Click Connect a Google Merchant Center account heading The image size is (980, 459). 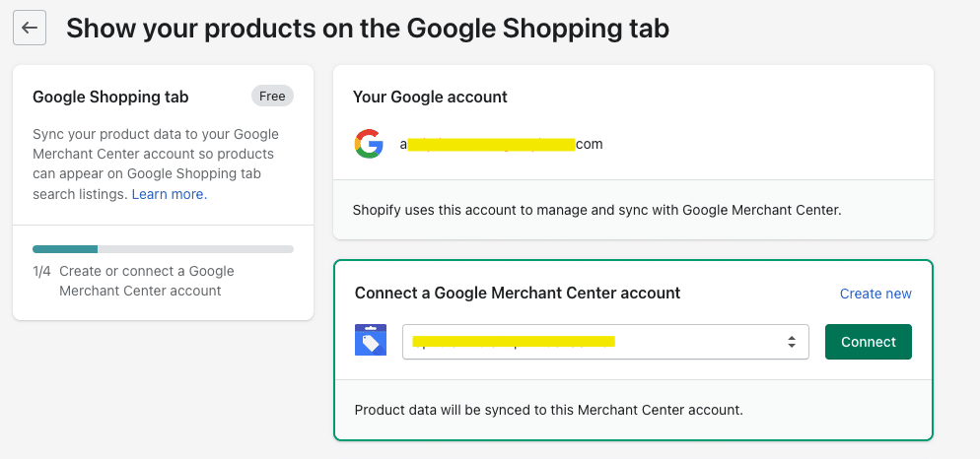[518, 293]
